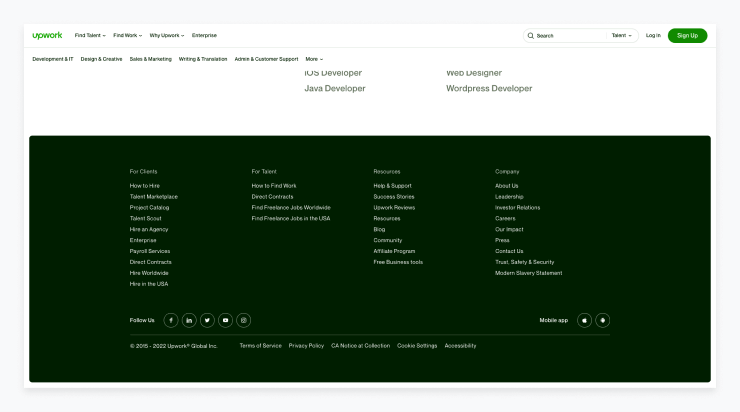Open CA Notice at Collection link
Viewport: 740px width, 412px height.
[361, 346]
